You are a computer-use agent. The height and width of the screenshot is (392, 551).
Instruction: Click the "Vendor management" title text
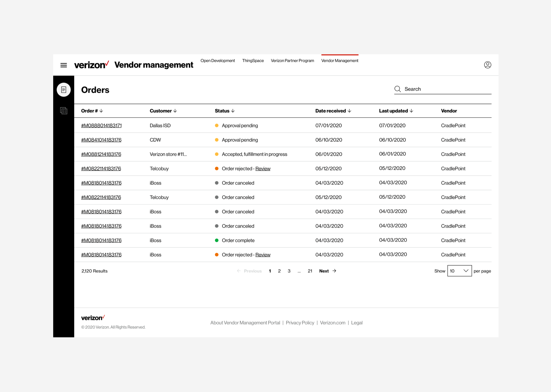pos(154,65)
